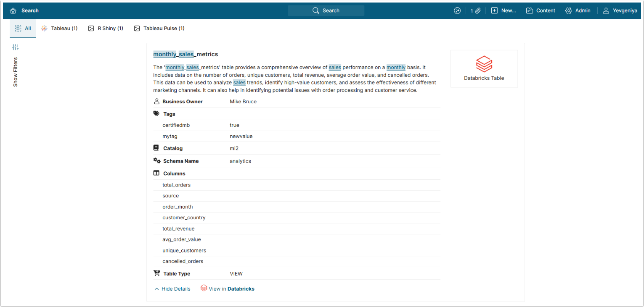Go to the Search home label

click(x=30, y=10)
